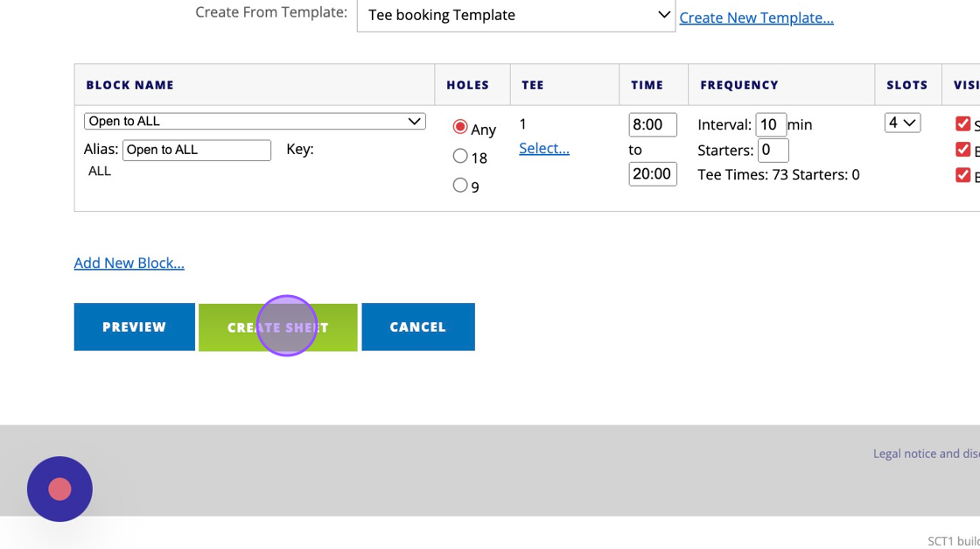Select the 18 holes option
Image resolution: width=980 pixels, height=549 pixels.
coord(460,156)
